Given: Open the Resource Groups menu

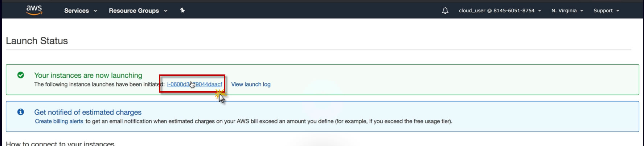Looking at the screenshot, I should (x=134, y=11).
